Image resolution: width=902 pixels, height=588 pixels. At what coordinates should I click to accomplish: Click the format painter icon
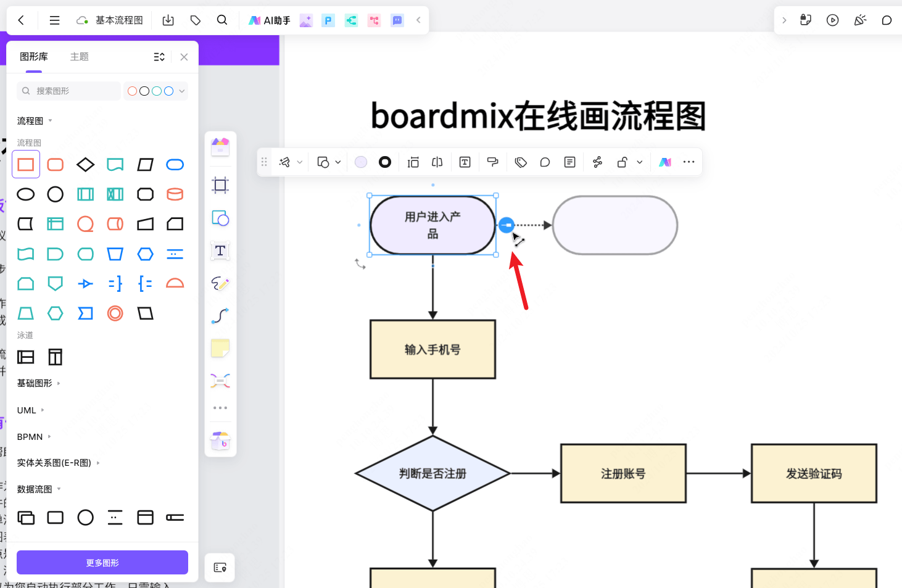[x=492, y=162]
